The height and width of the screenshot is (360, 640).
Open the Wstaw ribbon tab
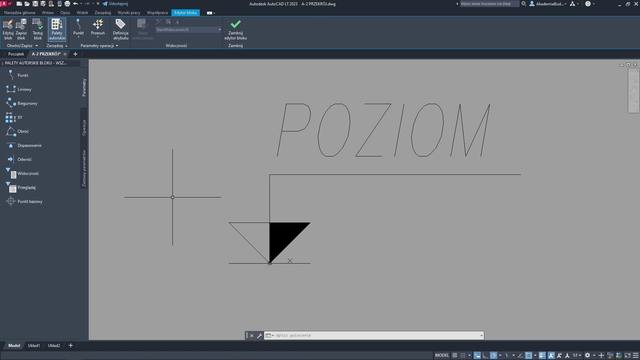pyautogui.click(x=48, y=13)
